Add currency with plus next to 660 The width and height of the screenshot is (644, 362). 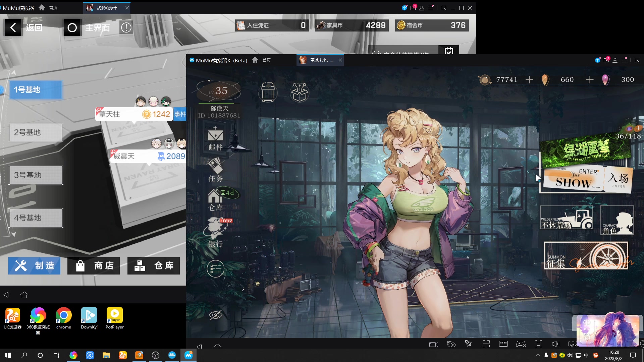[590, 79]
